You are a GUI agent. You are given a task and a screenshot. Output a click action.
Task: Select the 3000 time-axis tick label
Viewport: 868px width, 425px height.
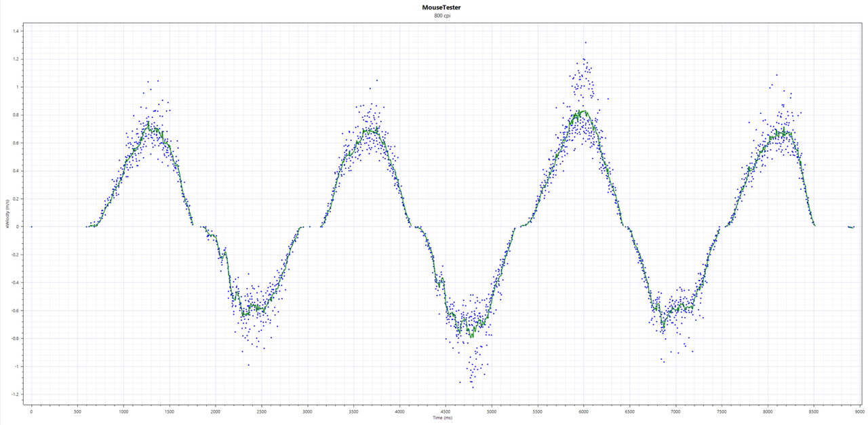pyautogui.click(x=308, y=411)
